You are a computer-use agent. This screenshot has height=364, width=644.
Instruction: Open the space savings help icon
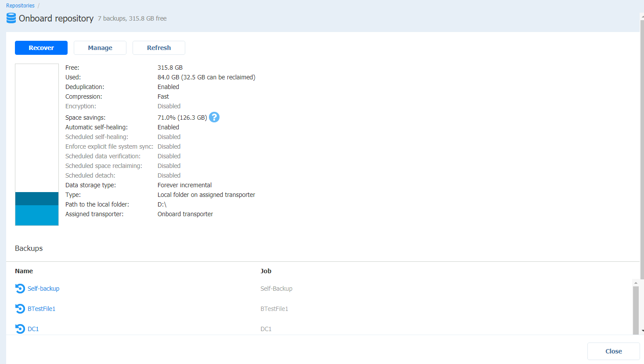pos(214,117)
